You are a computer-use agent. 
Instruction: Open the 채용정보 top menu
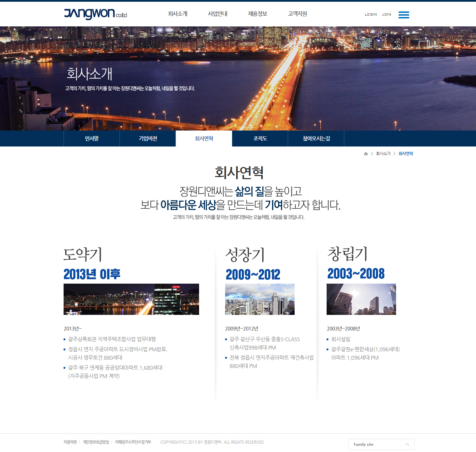[x=257, y=14]
